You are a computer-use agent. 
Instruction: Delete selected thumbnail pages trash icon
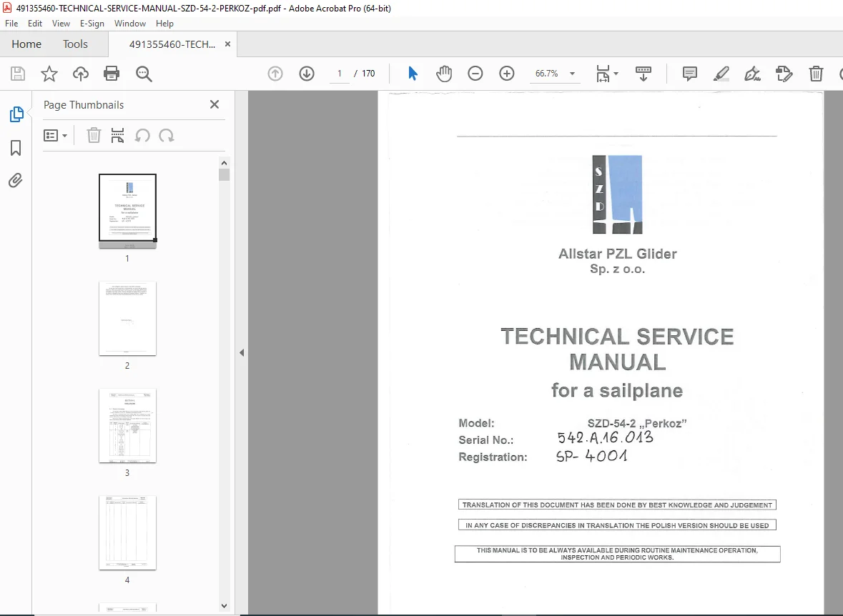click(x=94, y=136)
